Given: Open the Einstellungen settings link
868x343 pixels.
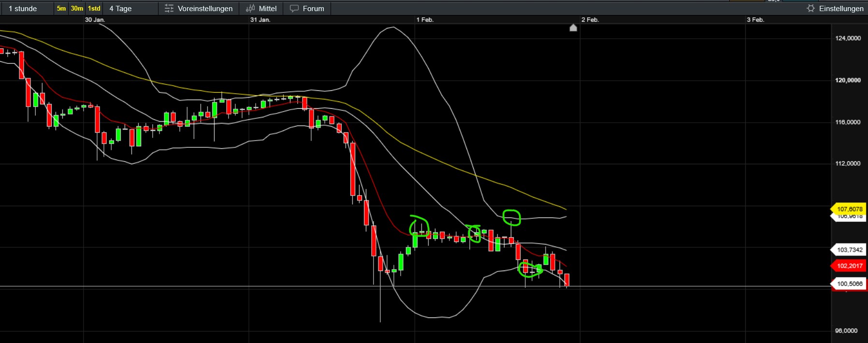Looking at the screenshot, I should coord(841,8).
